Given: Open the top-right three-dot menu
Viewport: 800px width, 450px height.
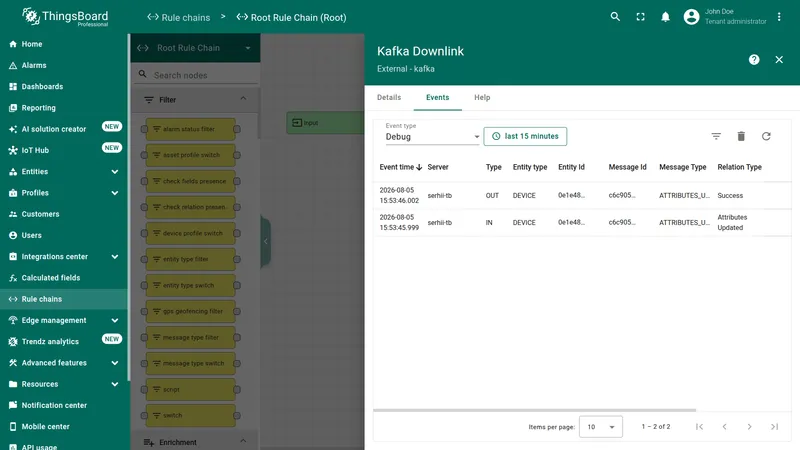Looking at the screenshot, I should [x=779, y=17].
